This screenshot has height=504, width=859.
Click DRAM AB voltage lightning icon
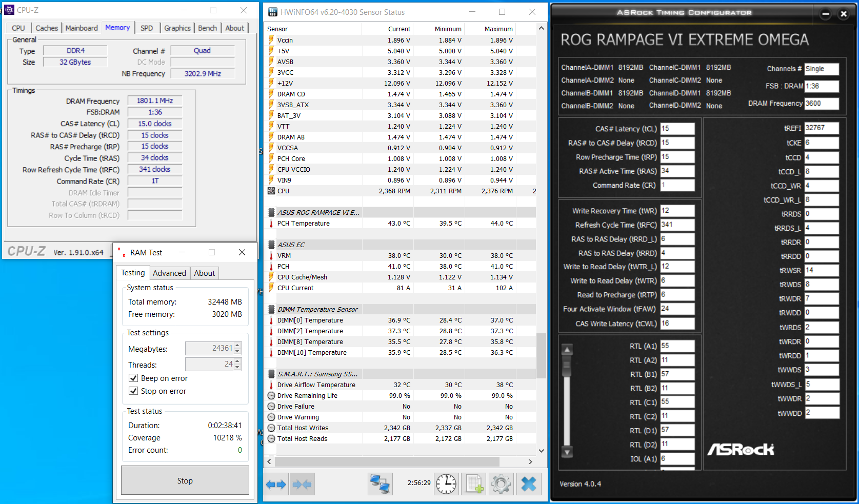click(x=271, y=137)
